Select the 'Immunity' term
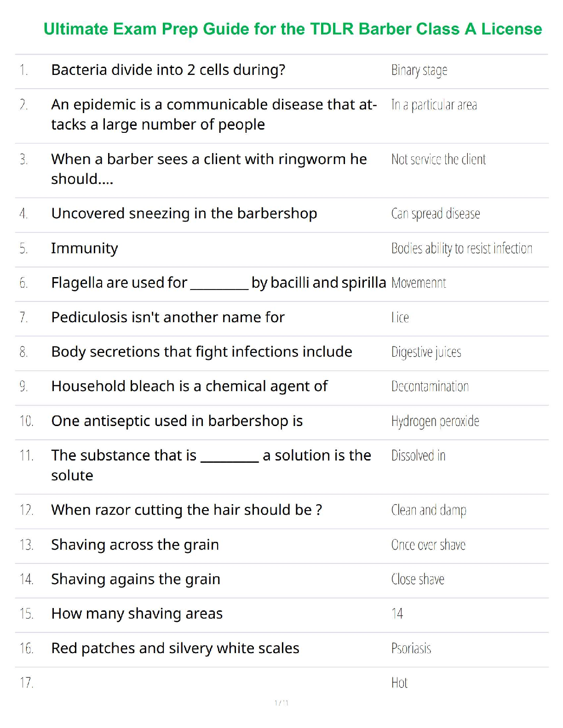Viewport: 563px width, 728px height. coord(84,248)
